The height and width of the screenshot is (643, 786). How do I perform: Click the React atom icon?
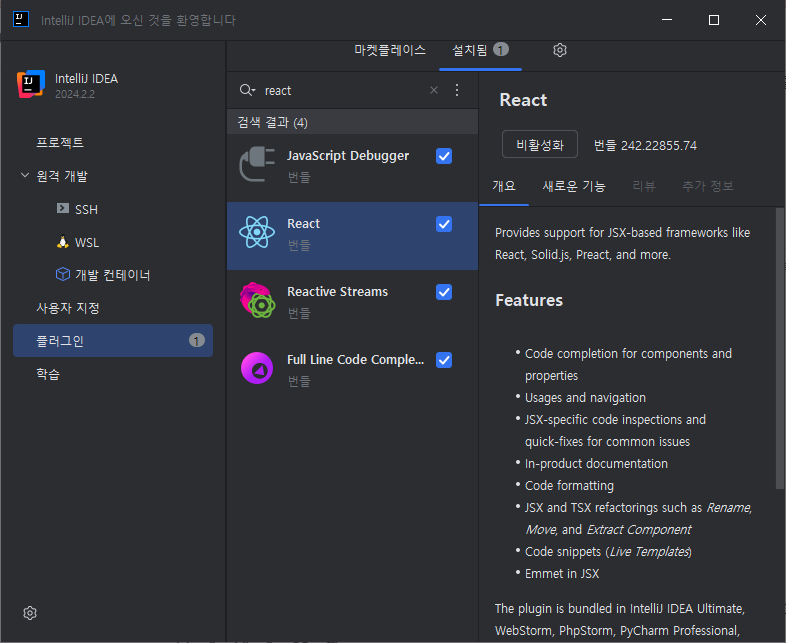pos(257,232)
